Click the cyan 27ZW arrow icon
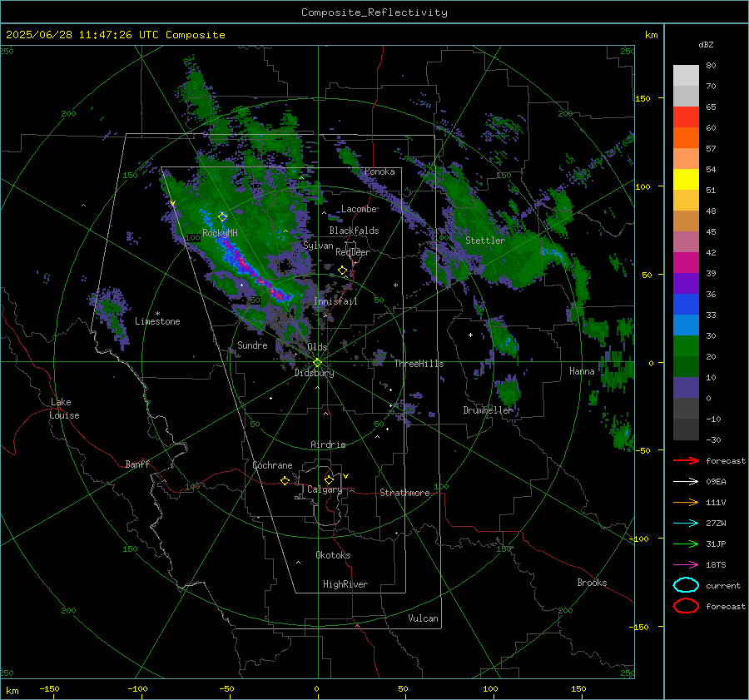This screenshot has height=700, width=749. (x=686, y=524)
